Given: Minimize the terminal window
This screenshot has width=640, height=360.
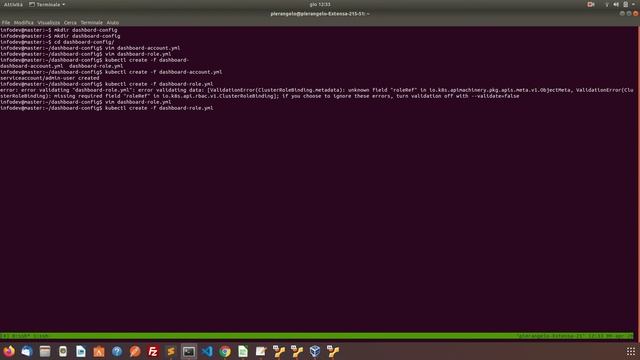Looking at the screenshot, I should [x=622, y=13].
